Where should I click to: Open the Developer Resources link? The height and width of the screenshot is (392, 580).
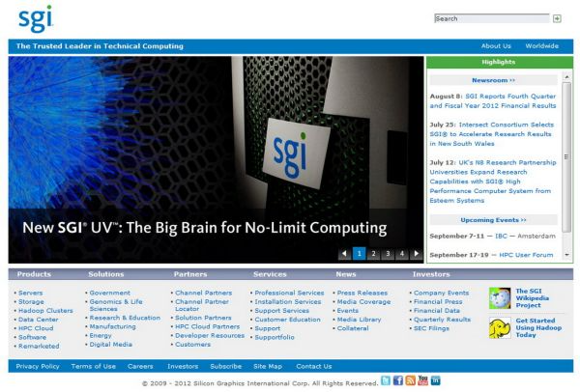pos(210,335)
